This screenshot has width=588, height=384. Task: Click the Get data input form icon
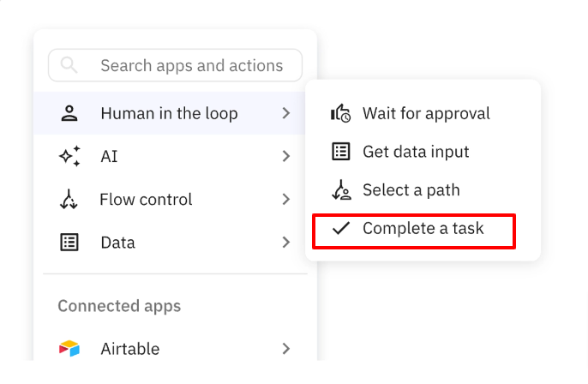click(x=341, y=152)
